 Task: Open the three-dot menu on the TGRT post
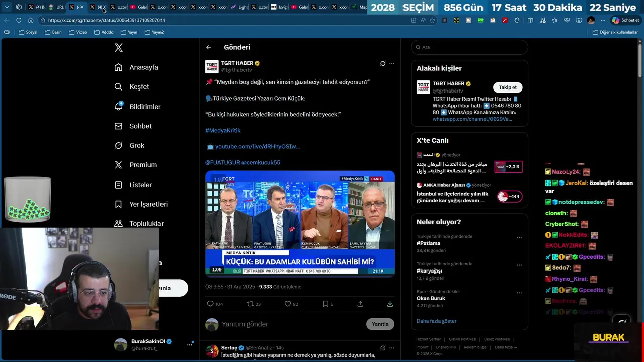tap(392, 63)
